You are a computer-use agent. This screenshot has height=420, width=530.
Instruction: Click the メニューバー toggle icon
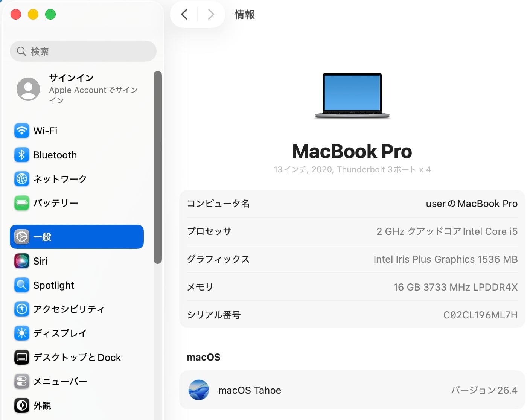[x=22, y=381]
